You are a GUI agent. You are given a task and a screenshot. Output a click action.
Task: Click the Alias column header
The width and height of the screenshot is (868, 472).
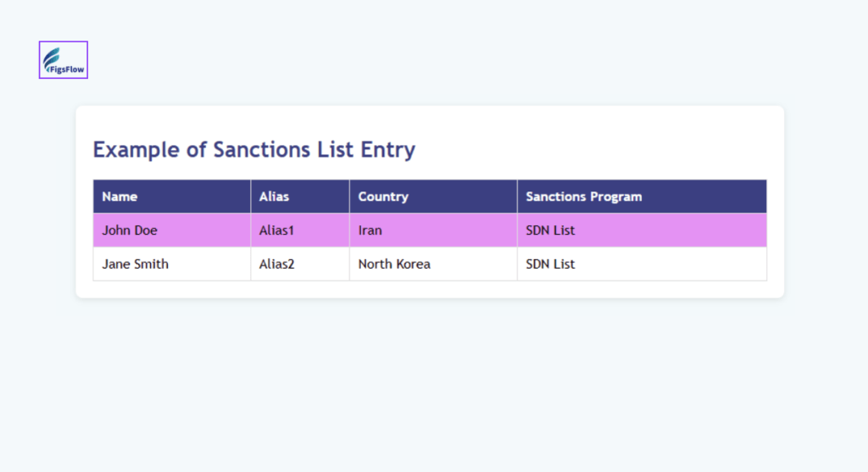[x=274, y=197]
